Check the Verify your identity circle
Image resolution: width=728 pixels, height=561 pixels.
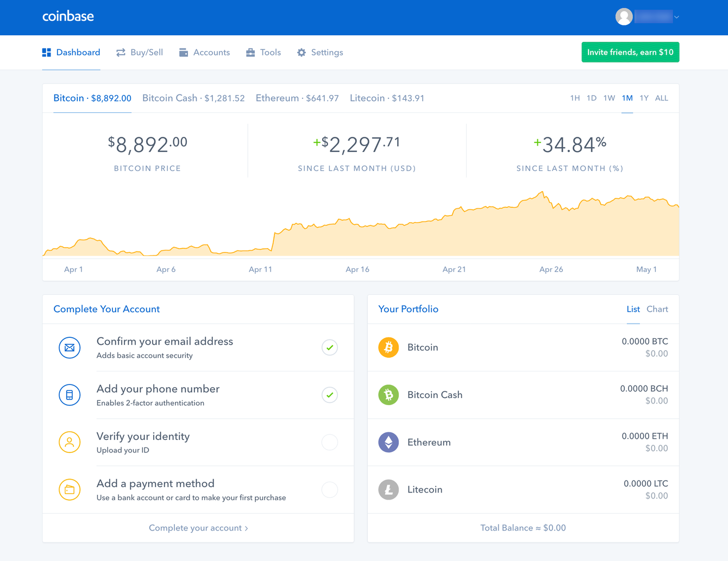point(330,442)
